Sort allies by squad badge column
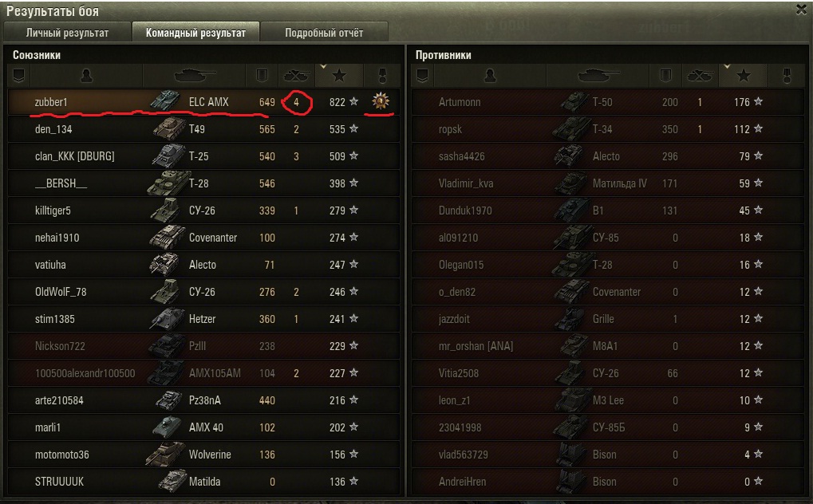This screenshot has height=504, width=813. [18, 76]
